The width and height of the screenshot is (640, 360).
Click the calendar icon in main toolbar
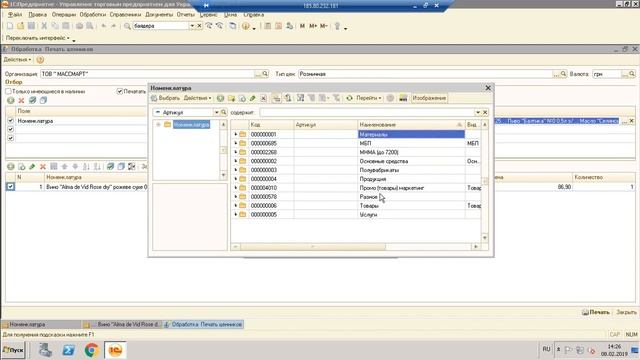(x=278, y=26)
